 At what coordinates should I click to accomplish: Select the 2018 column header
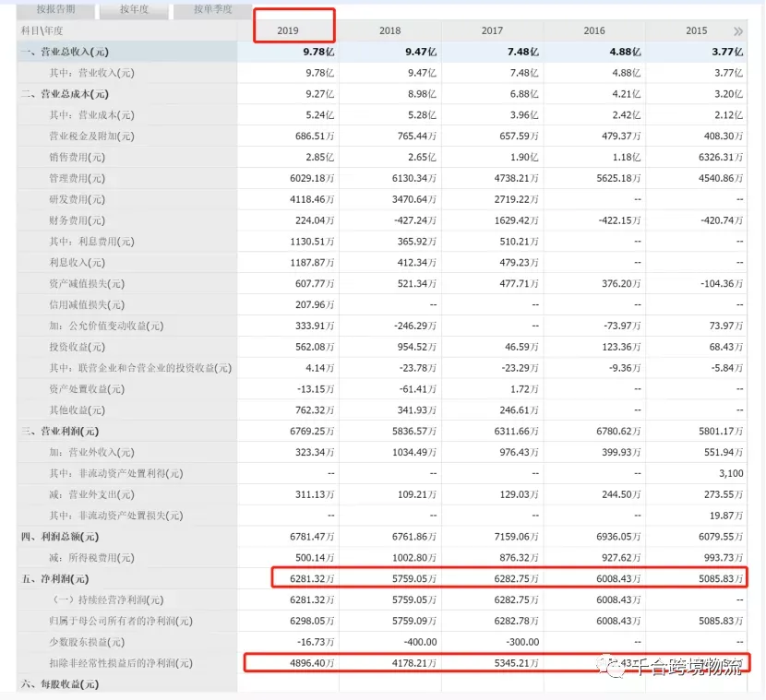pyautogui.click(x=389, y=30)
